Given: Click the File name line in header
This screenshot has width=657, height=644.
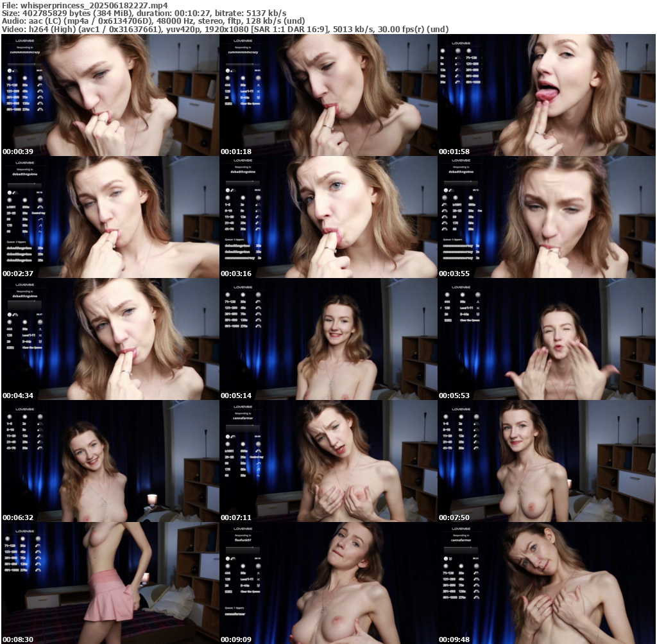Looking at the screenshot, I should (85, 4).
